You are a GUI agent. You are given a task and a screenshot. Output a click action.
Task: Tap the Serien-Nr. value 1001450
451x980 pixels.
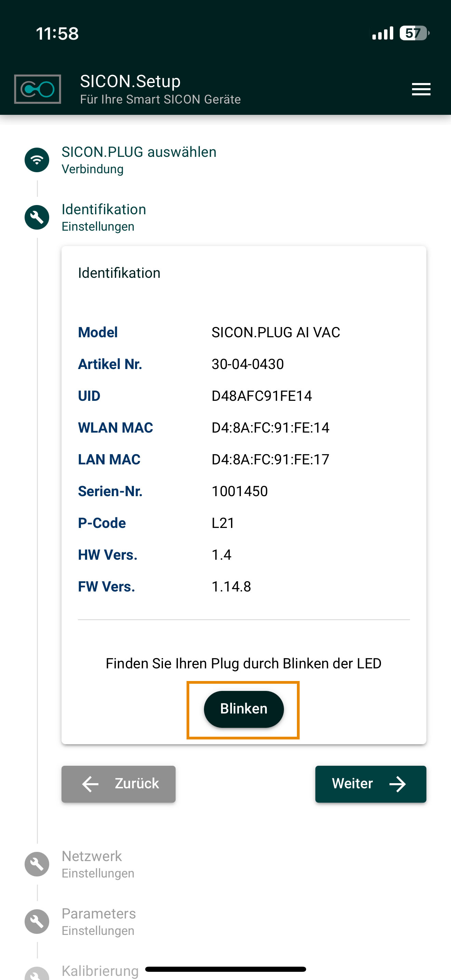tap(240, 491)
